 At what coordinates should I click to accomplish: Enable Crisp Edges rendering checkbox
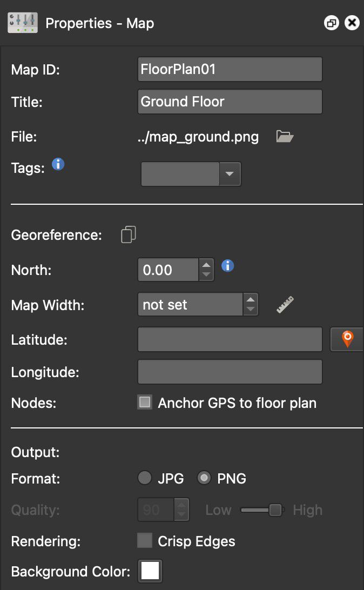145,541
